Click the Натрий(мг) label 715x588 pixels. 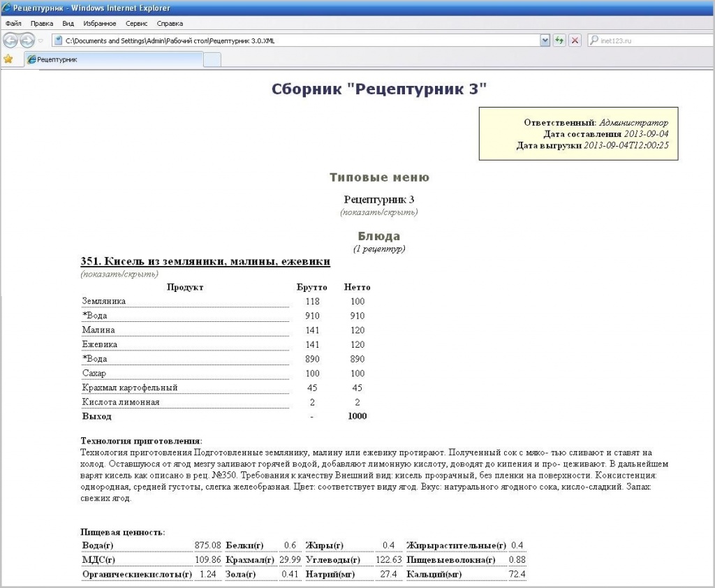pyautogui.click(x=330, y=574)
